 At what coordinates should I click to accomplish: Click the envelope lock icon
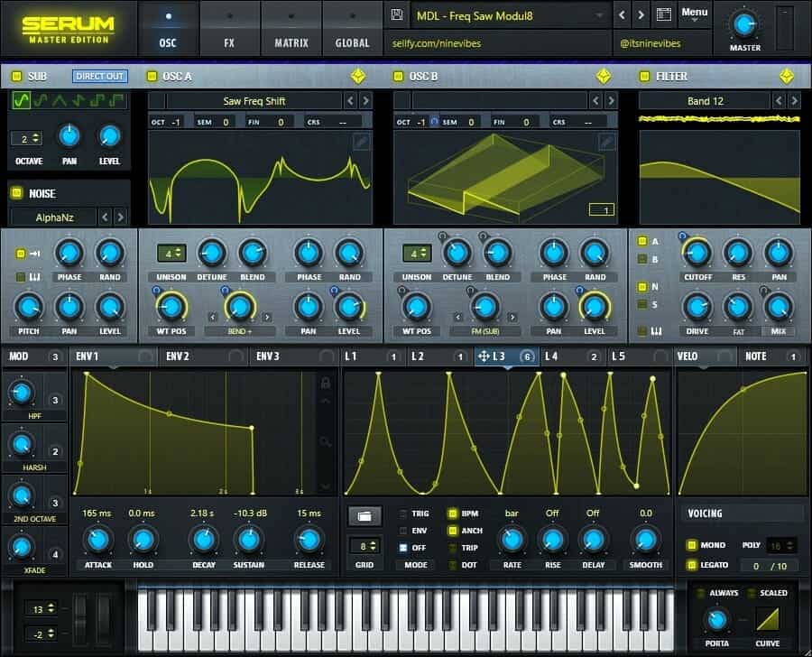325,383
